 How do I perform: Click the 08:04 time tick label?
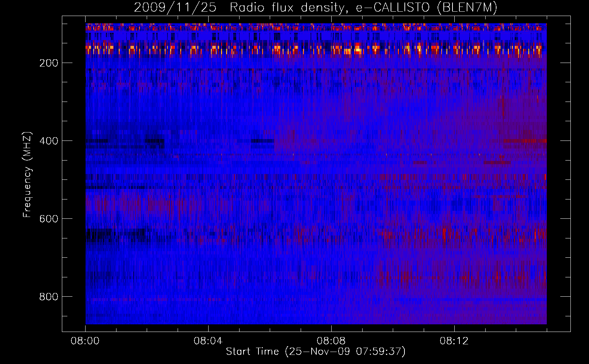208,341
